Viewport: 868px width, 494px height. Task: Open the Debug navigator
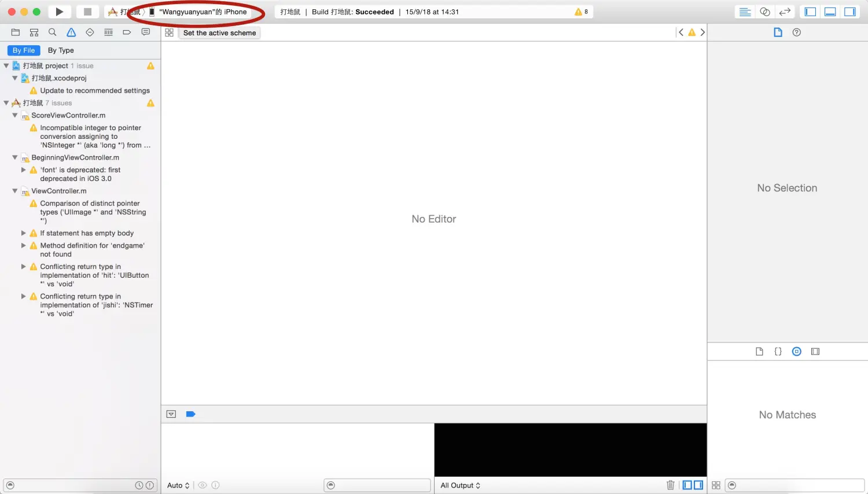108,32
